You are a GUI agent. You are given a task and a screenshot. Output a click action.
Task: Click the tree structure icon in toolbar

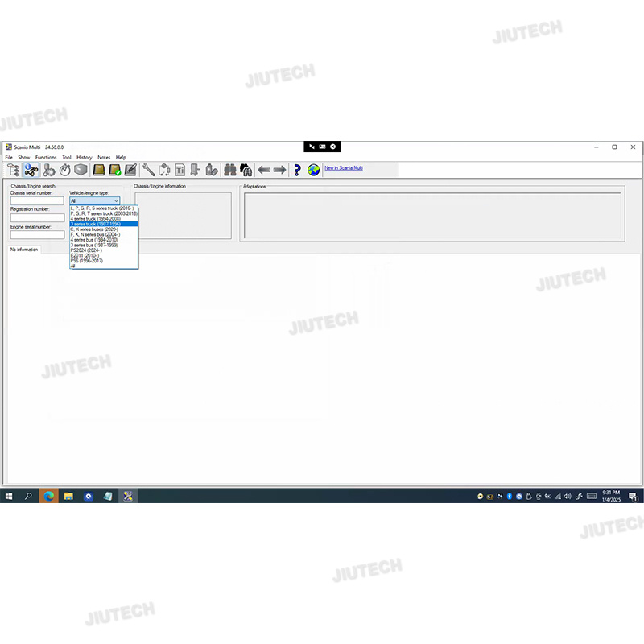[x=14, y=170]
